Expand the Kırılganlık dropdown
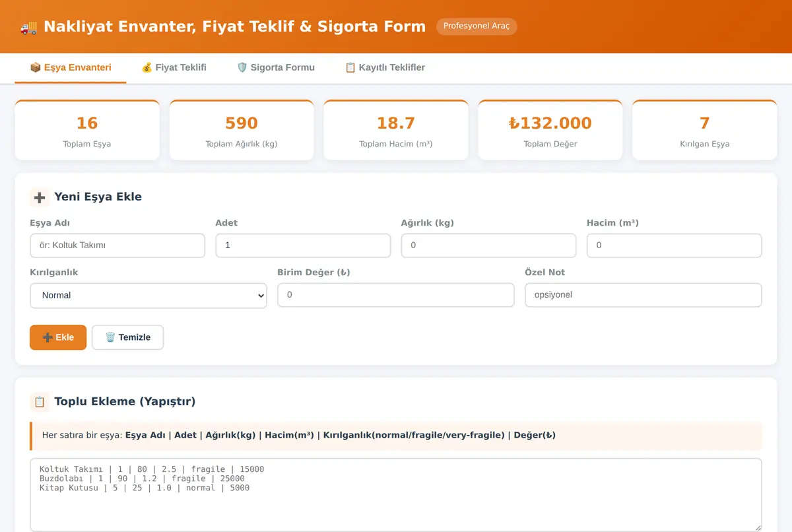The height and width of the screenshot is (532, 792). [148, 295]
